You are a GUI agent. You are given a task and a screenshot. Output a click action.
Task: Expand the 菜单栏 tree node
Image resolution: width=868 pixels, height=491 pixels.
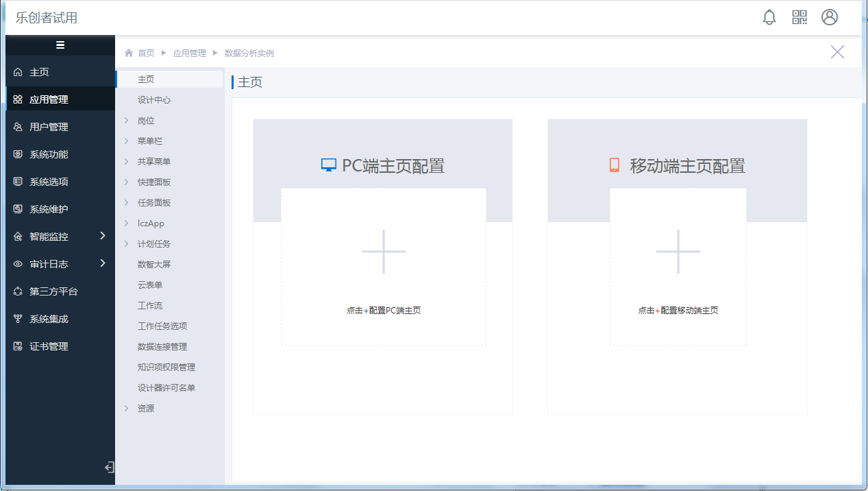click(126, 141)
